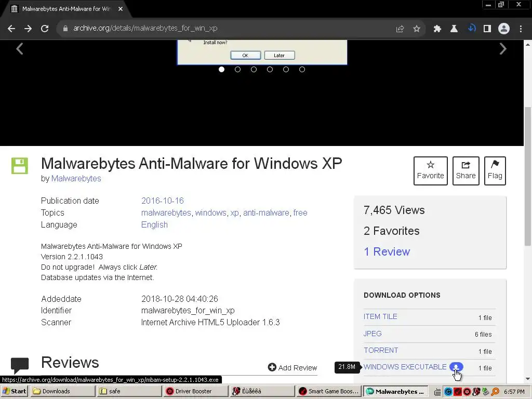Image resolution: width=532 pixels, height=399 pixels.
Task: Switch to safe taskbar window
Action: click(129, 391)
